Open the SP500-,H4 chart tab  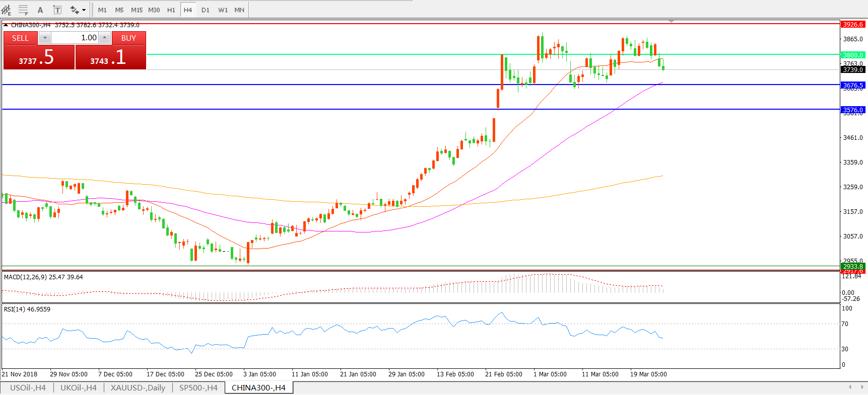198,387
